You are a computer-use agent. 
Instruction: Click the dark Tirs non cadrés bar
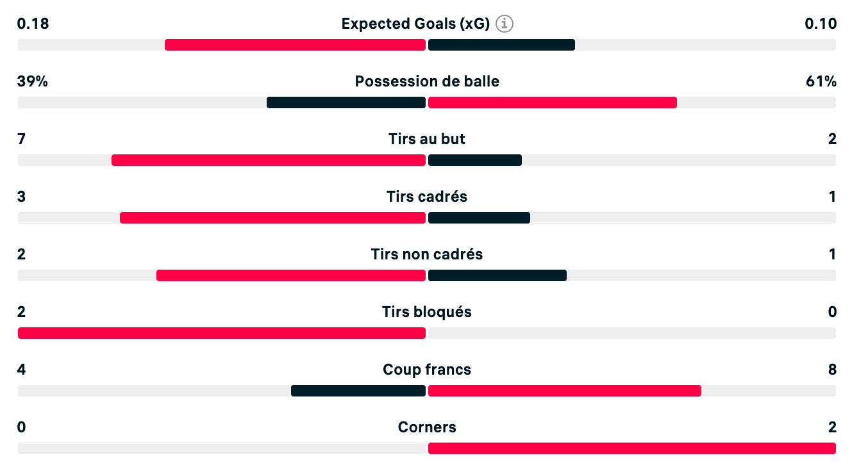pyautogui.click(x=497, y=275)
